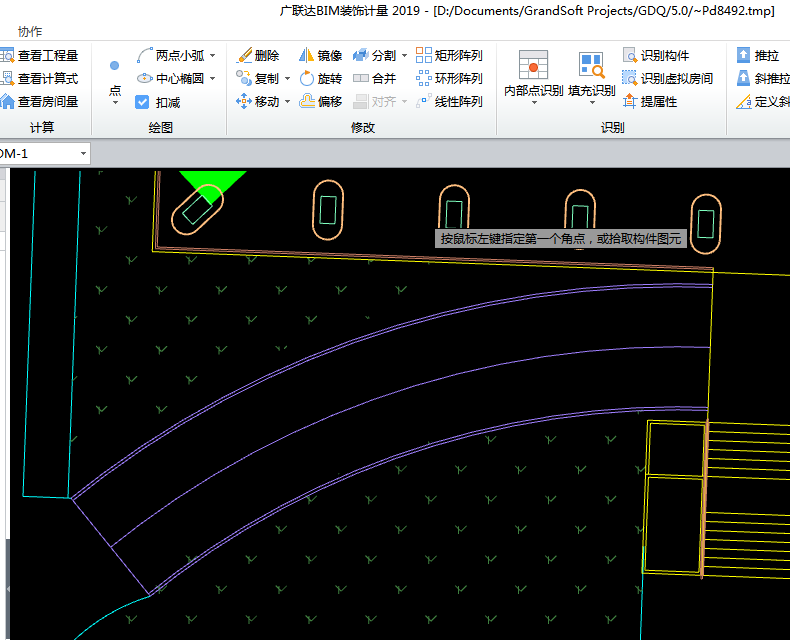790x640 pixels.
Task: Expand the 分割 dropdown arrow
Action: point(405,55)
